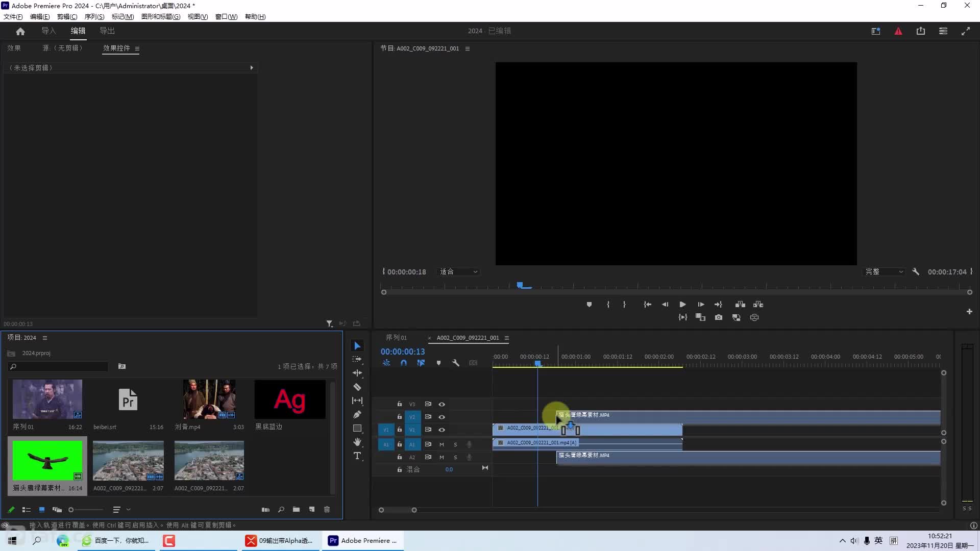This screenshot has width=980, height=551.
Task: Toggle V3 track output eye
Action: point(442,404)
